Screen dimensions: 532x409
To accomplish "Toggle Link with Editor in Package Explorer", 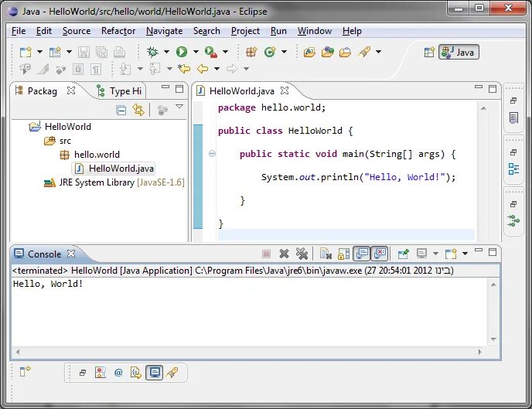I will [138, 110].
